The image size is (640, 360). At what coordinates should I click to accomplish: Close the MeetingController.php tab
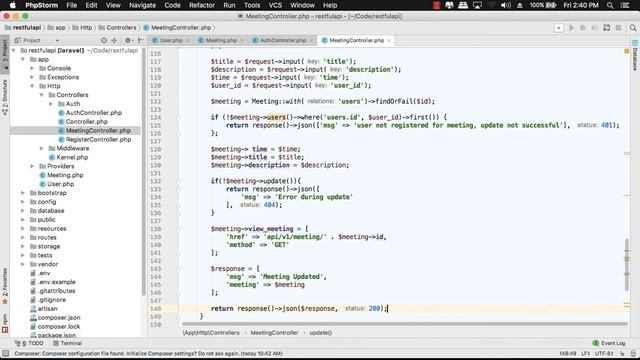(389, 40)
